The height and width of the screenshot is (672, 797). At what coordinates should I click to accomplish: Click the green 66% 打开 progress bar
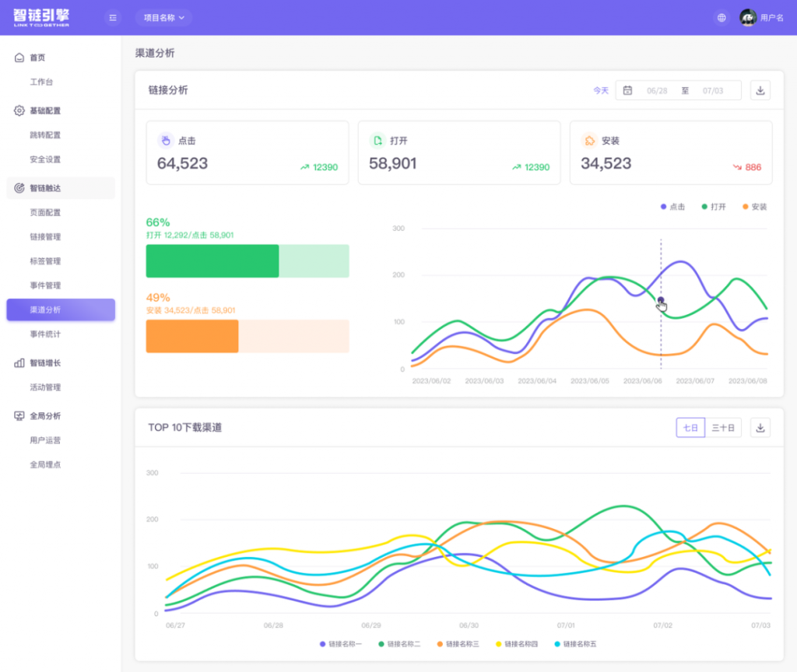248,261
